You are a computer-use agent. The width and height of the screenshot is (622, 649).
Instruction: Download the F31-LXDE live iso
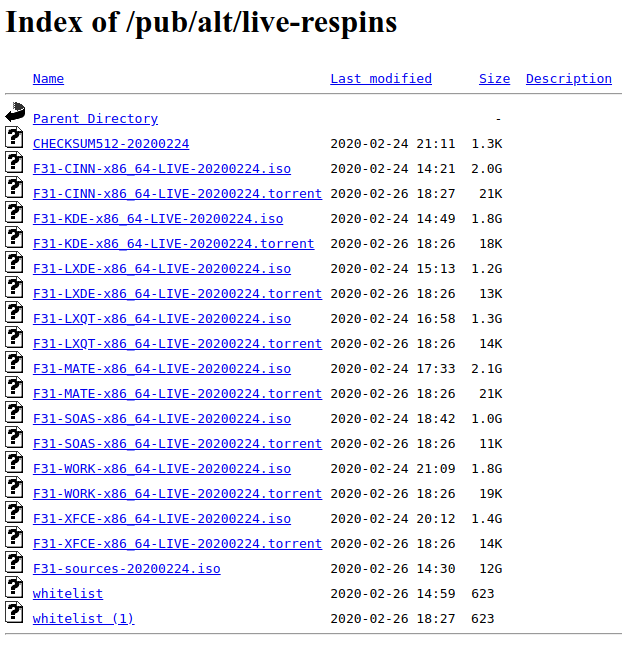tap(162, 269)
